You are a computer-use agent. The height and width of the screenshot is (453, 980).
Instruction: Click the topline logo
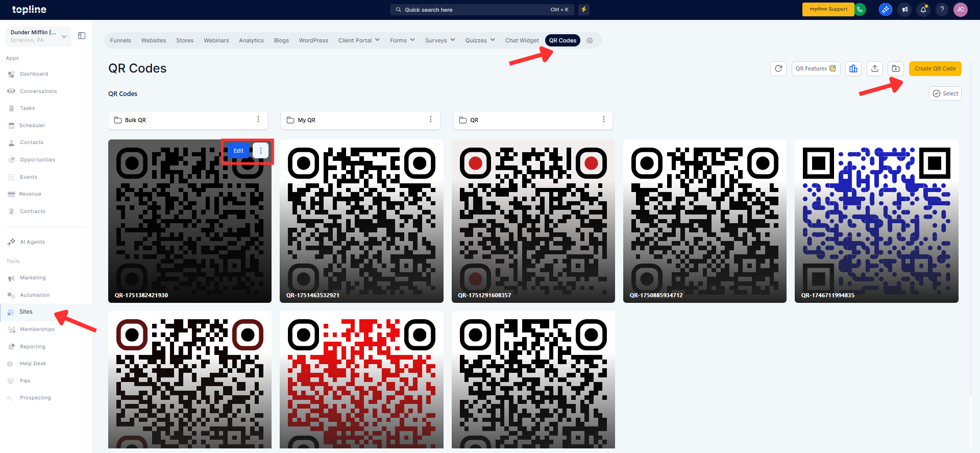click(29, 10)
